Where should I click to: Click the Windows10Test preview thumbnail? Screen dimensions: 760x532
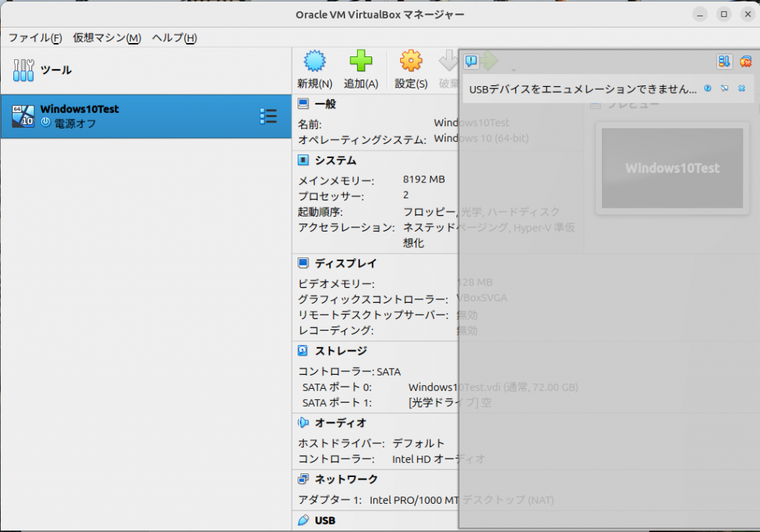point(672,168)
